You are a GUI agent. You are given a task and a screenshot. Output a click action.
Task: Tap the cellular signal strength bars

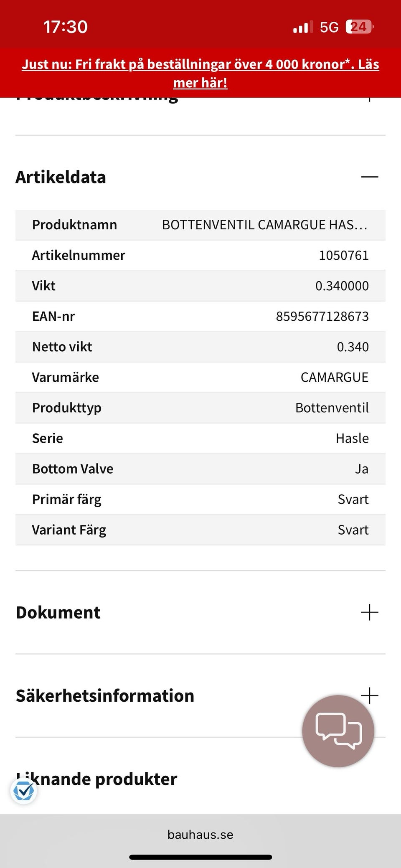pos(302,26)
